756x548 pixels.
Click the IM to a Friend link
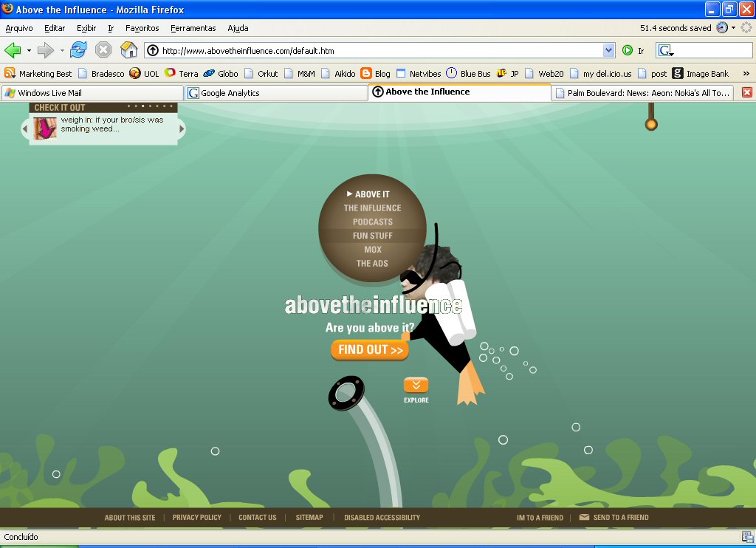click(x=540, y=518)
